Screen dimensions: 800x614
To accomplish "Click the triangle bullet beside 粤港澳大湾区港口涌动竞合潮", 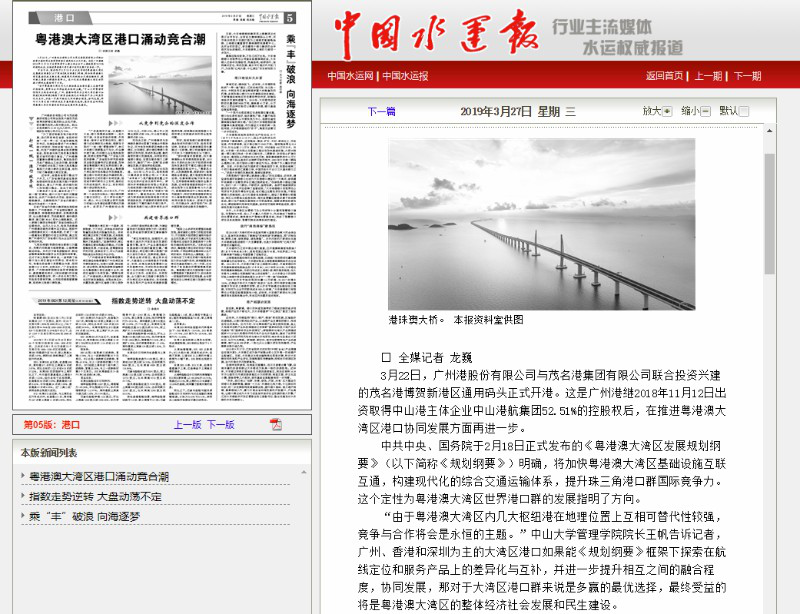I will (24, 477).
